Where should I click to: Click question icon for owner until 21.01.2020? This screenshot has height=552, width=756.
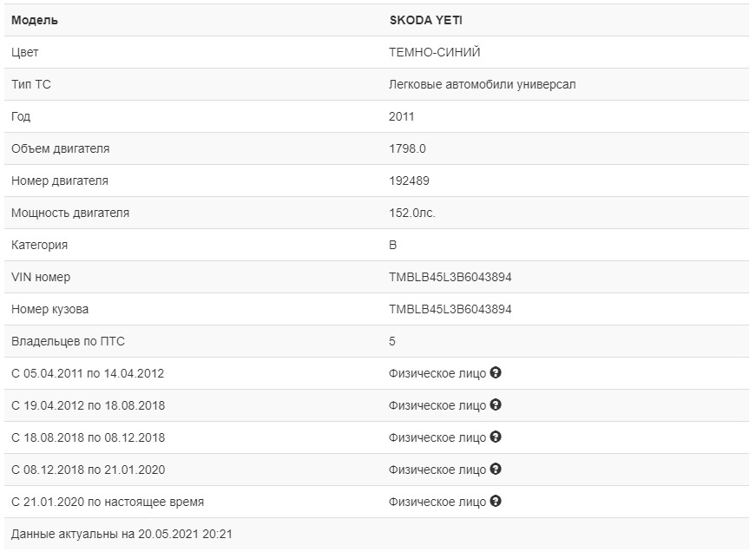[x=496, y=469]
